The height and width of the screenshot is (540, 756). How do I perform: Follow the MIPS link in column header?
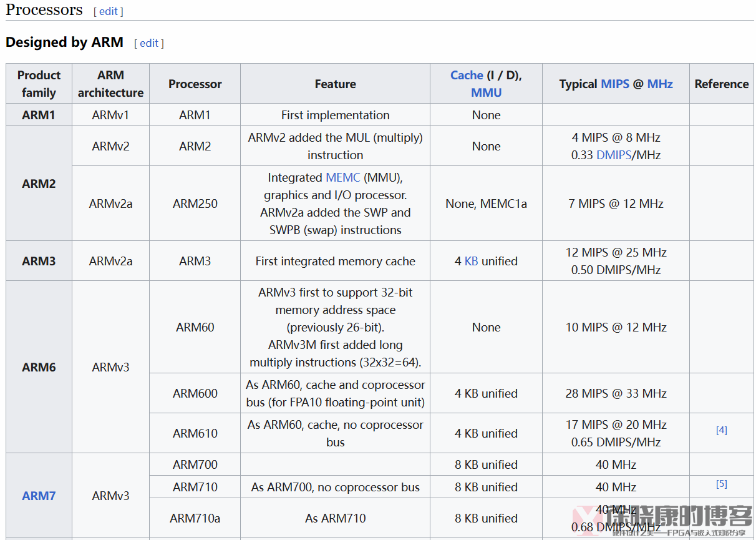(614, 84)
